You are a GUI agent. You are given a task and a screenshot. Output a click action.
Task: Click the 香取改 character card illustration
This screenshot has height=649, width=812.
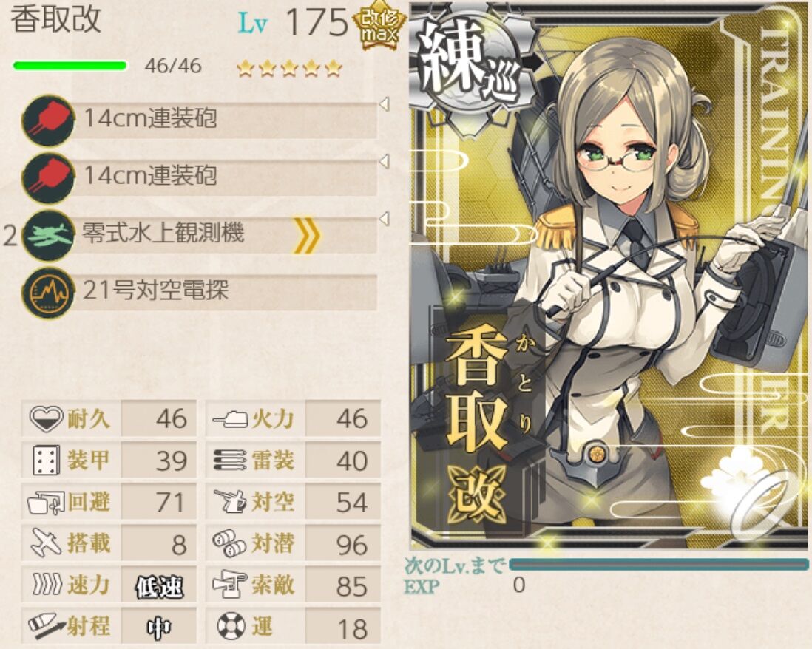point(609,276)
